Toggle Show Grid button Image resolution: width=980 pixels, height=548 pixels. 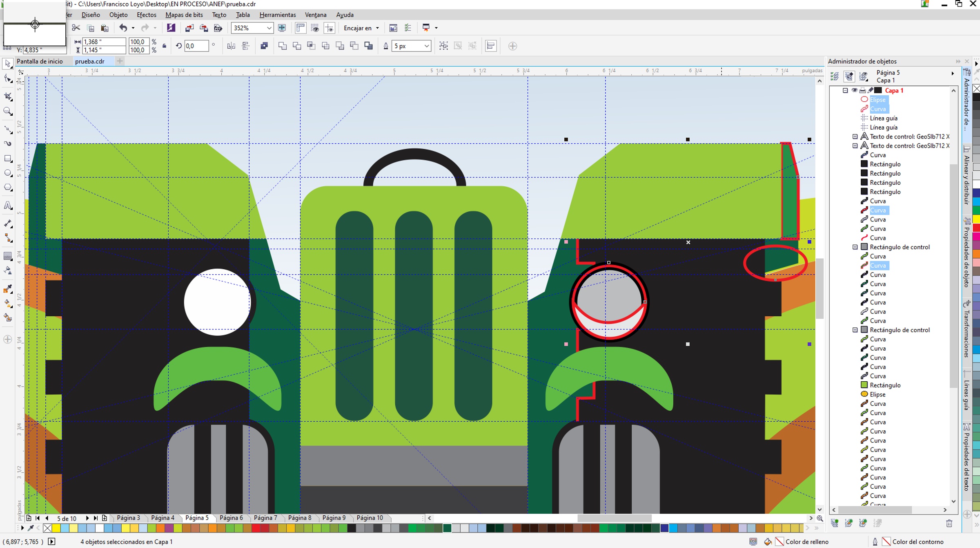pos(315,28)
